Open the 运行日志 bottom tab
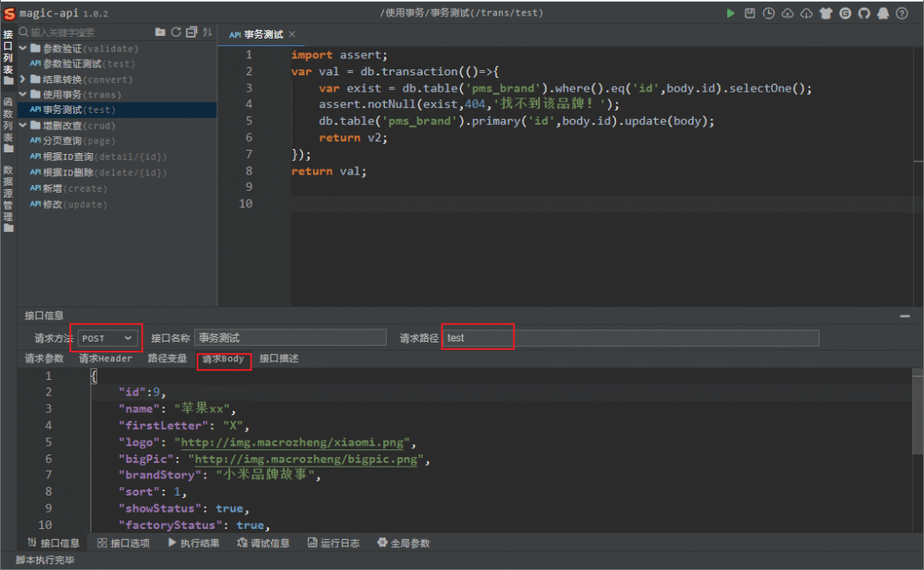Screen dimensions: 924x570 [x=334, y=543]
